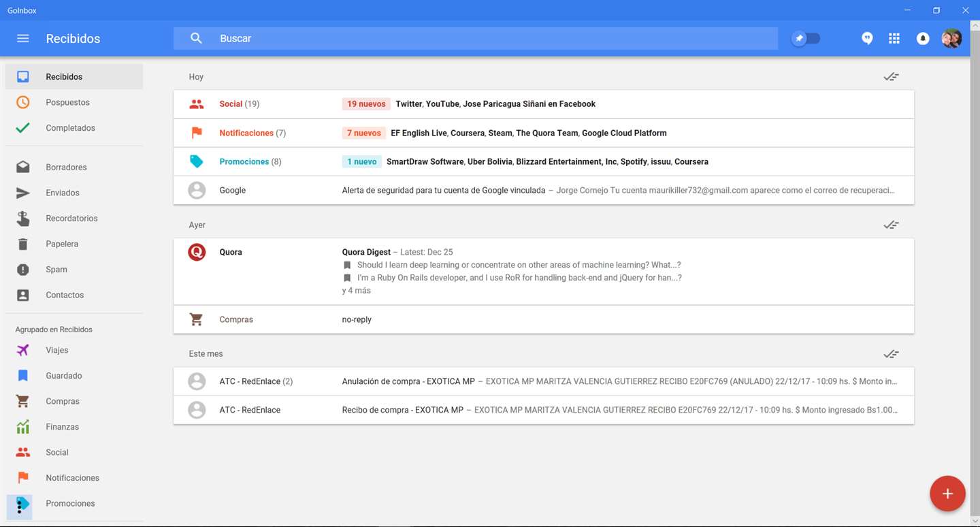The image size is (980, 527).
Task: Click the Social people icon in sidebar
Action: [x=23, y=452]
